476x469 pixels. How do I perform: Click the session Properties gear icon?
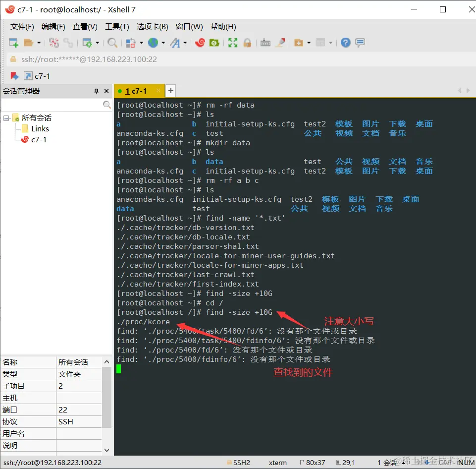pos(87,43)
